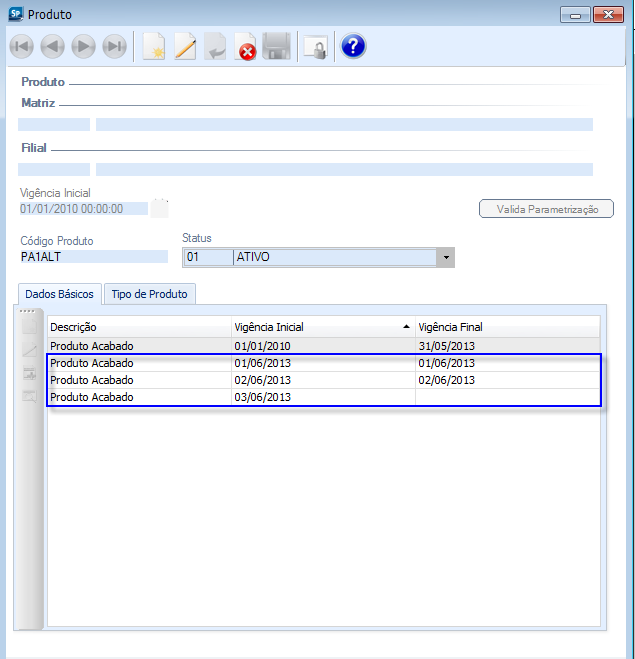
Task: Go to the first record
Action: pos(21,47)
